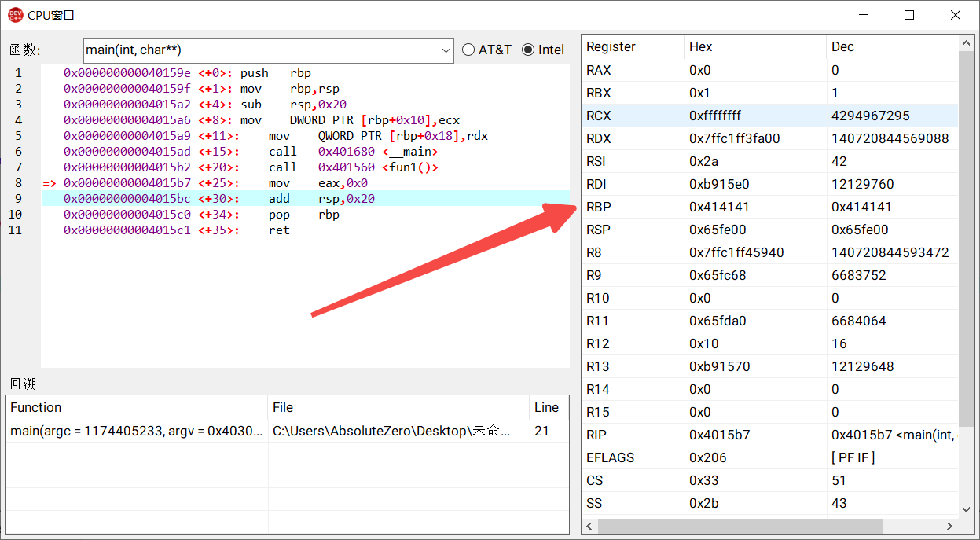Open the function dropdown main(int, char**)
The image size is (980, 540).
pyautogui.click(x=269, y=50)
